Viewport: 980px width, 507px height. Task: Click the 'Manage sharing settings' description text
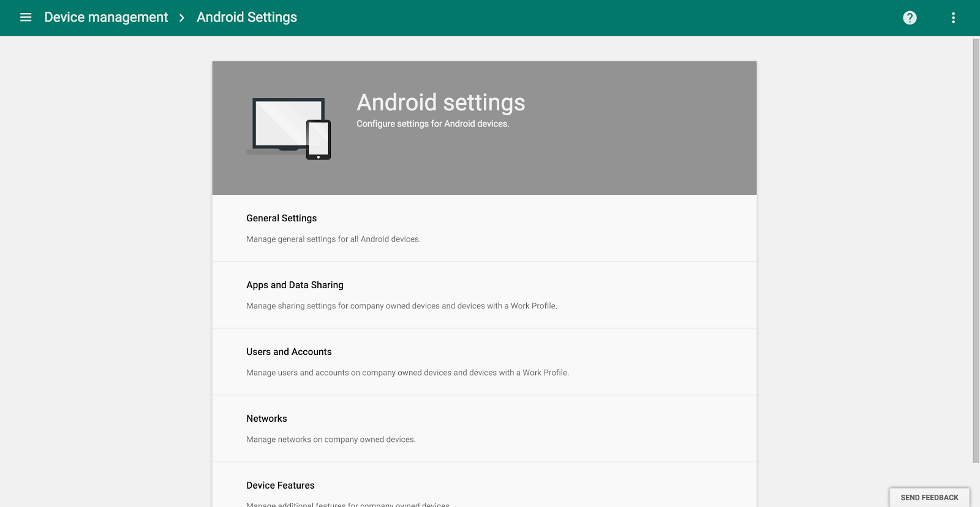402,306
